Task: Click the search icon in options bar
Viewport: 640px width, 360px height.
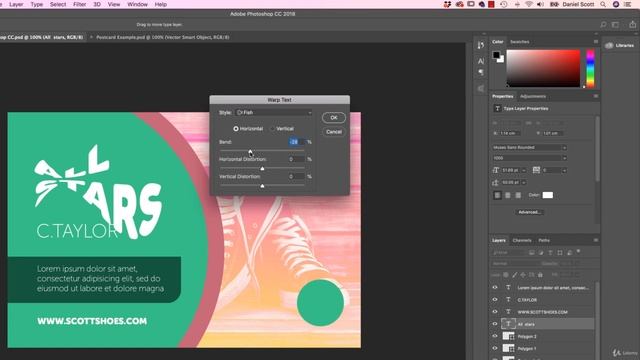Action: 603,25
